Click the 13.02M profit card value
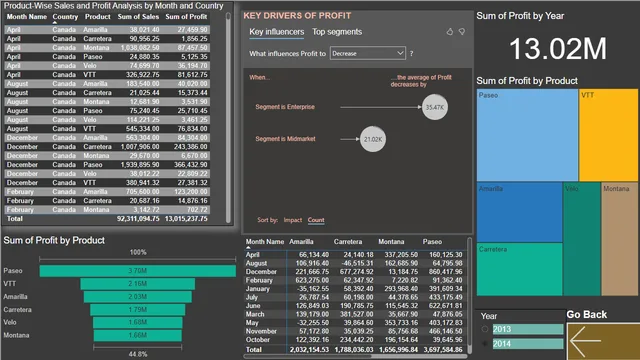 tap(558, 49)
